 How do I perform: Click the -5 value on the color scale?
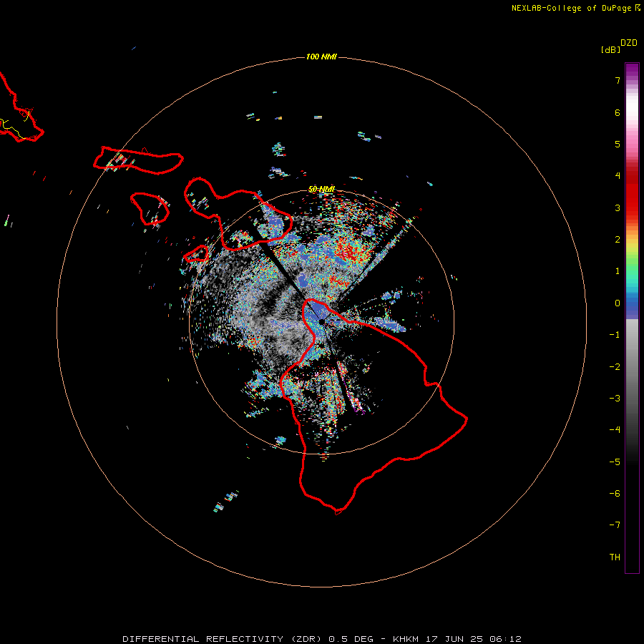click(615, 462)
